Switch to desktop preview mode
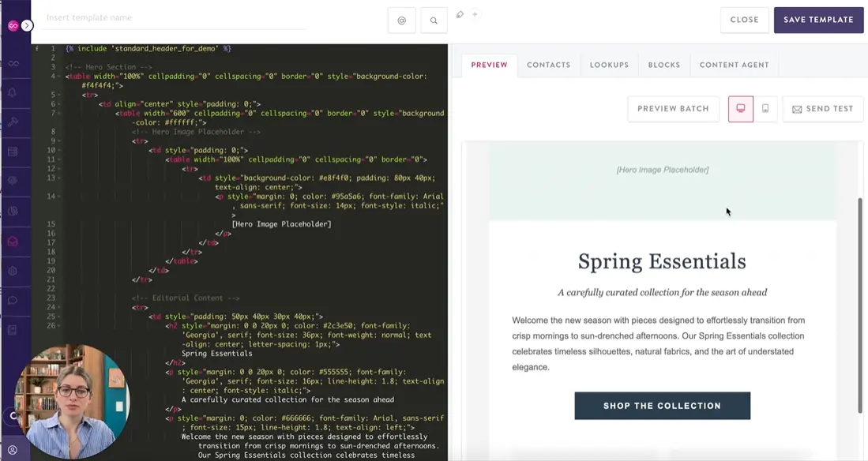Image resolution: width=868 pixels, height=461 pixels. pos(741,109)
